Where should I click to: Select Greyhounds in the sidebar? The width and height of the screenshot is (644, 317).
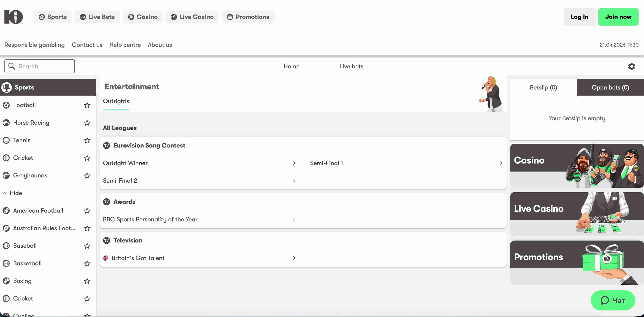pos(48,175)
